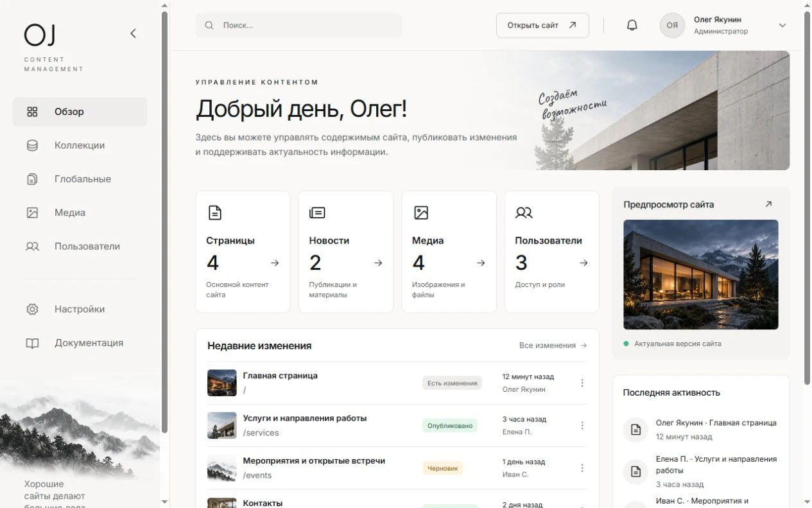Open Настройки in the sidebar
This screenshot has height=508, width=812.
(80, 310)
